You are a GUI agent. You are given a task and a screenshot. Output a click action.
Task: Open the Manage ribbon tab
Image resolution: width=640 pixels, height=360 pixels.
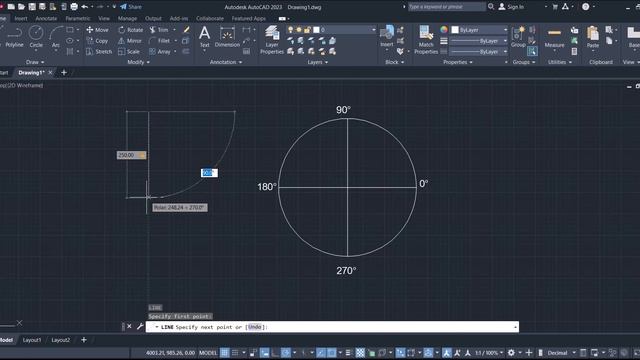[x=127, y=18]
